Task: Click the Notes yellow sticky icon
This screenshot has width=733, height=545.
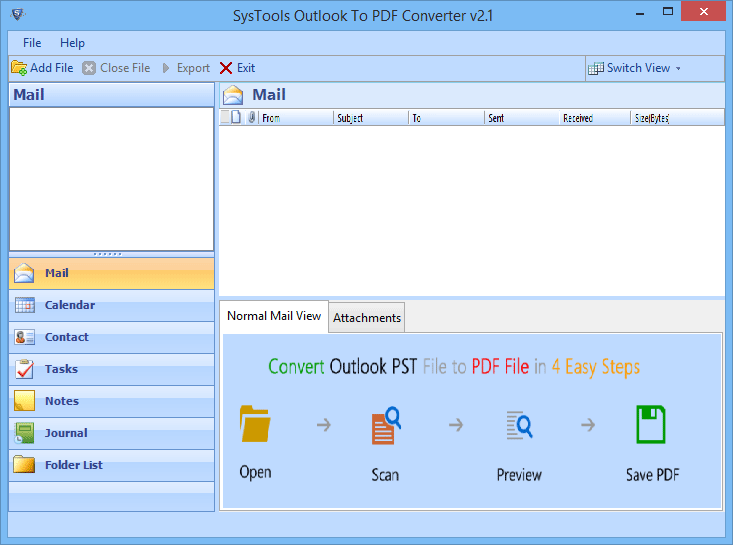Action: 24,401
